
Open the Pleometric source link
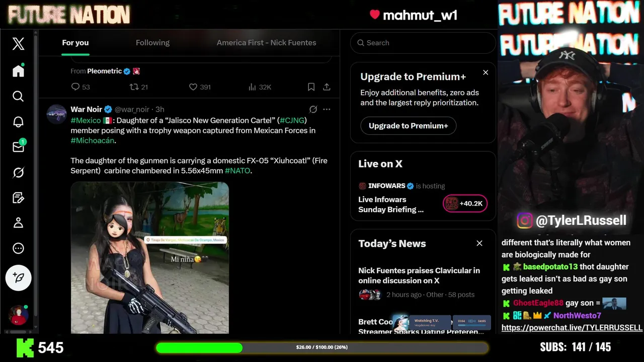pos(104,71)
